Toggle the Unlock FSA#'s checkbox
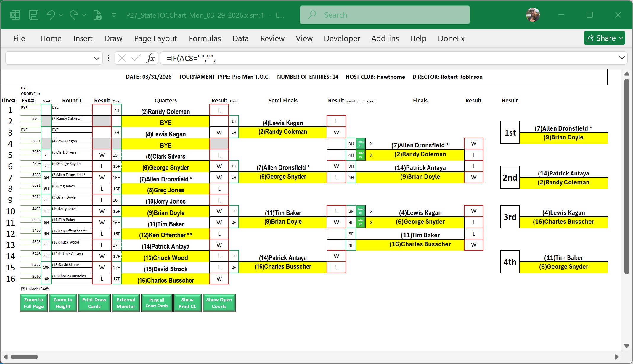633x364 pixels. [x=23, y=289]
